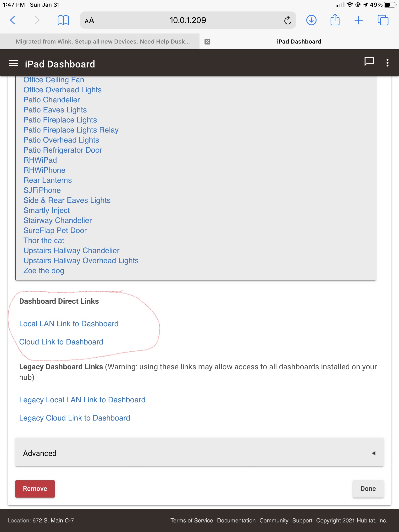
Task: Tap the Share icon in toolbar
Action: [x=335, y=20]
